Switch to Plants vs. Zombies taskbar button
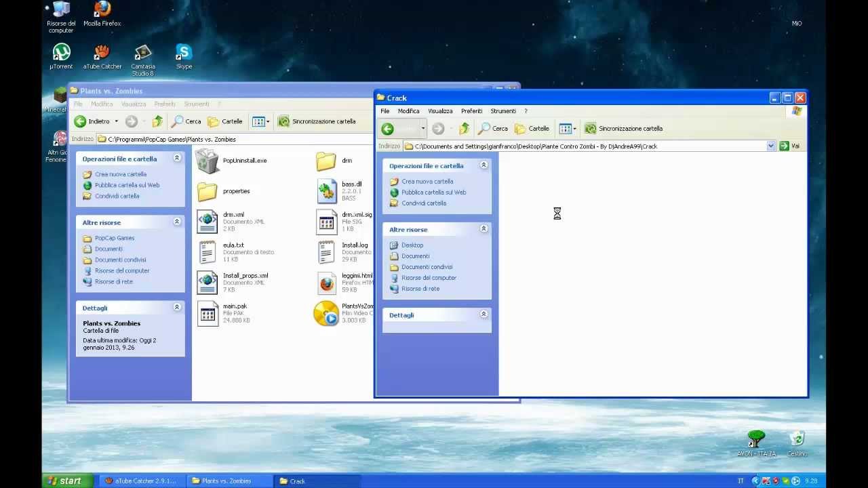Screen dimensions: 868x488 coord(229,481)
